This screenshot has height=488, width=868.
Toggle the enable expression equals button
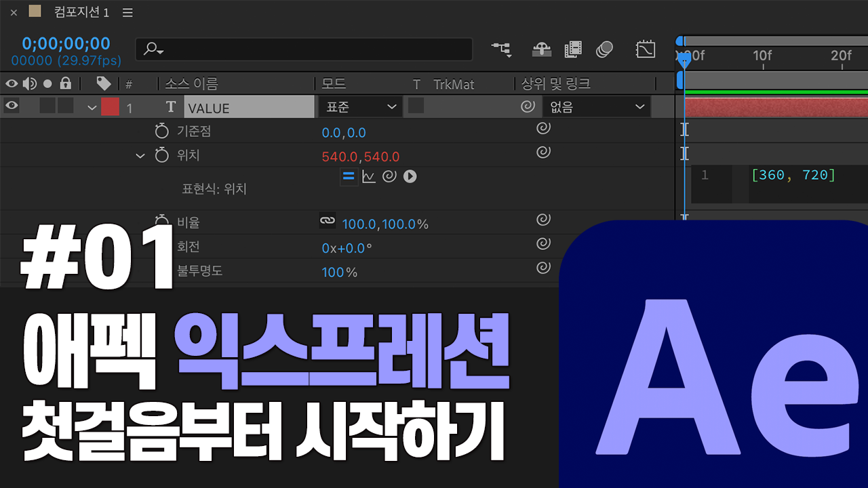click(x=349, y=177)
